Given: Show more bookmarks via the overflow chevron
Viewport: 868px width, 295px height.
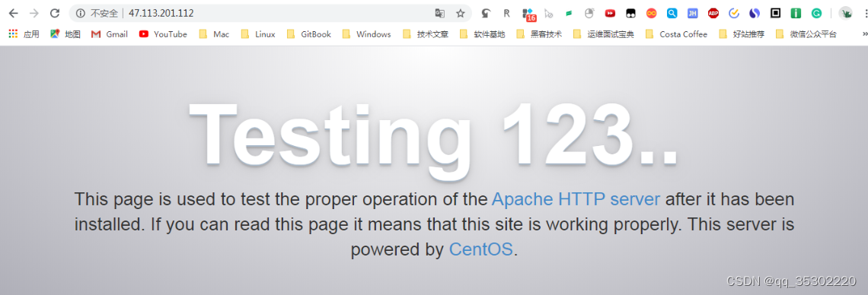Looking at the screenshot, I should tap(864, 34).
